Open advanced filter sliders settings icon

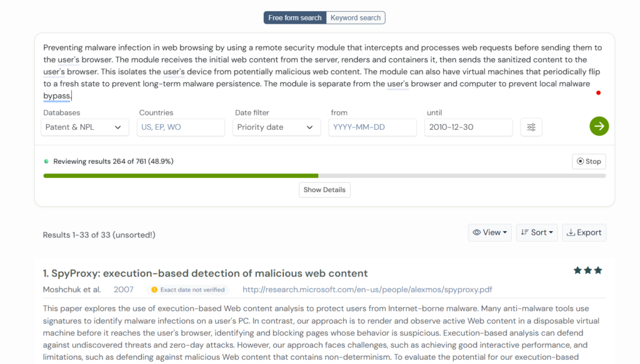(x=531, y=127)
